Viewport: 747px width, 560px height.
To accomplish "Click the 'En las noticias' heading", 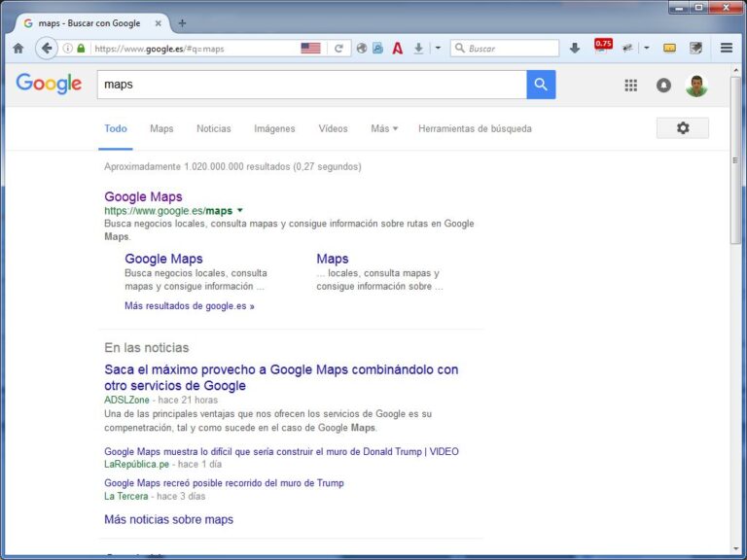I will (x=147, y=348).
